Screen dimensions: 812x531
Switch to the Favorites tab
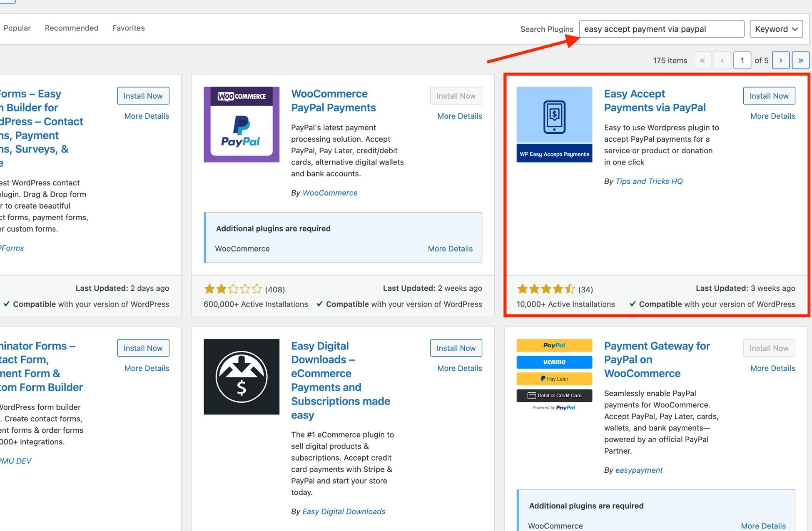point(129,28)
